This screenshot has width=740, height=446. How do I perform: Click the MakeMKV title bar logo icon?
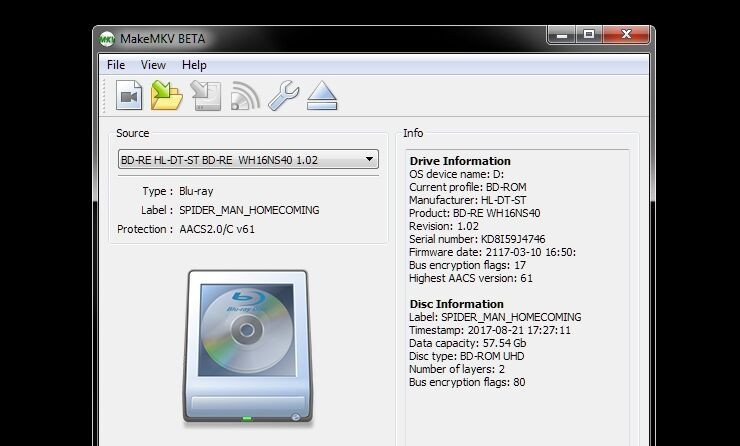click(107, 39)
